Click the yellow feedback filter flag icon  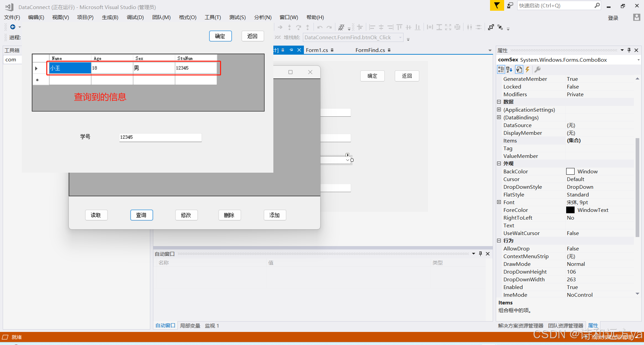point(497,5)
